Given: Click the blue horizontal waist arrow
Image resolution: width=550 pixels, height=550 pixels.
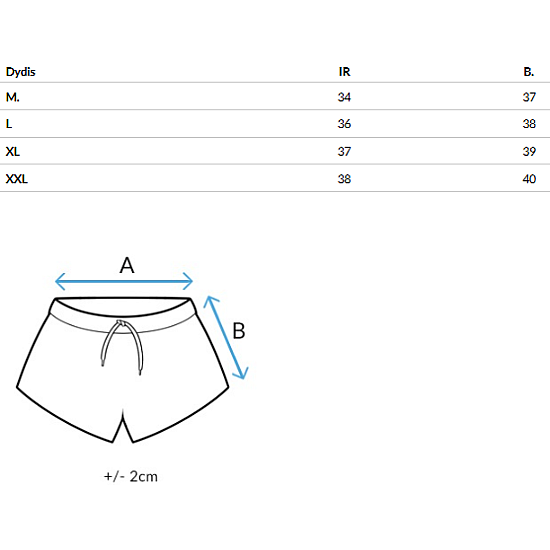Looking at the screenshot, I should pyautogui.click(x=124, y=281).
